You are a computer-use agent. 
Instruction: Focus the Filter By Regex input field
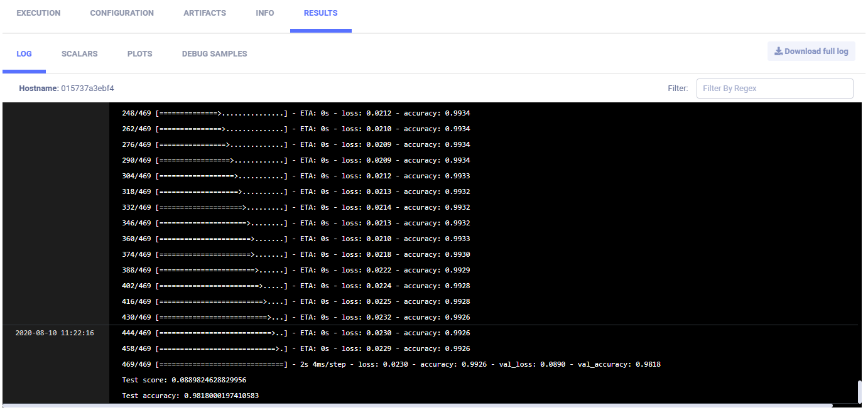pyautogui.click(x=774, y=89)
